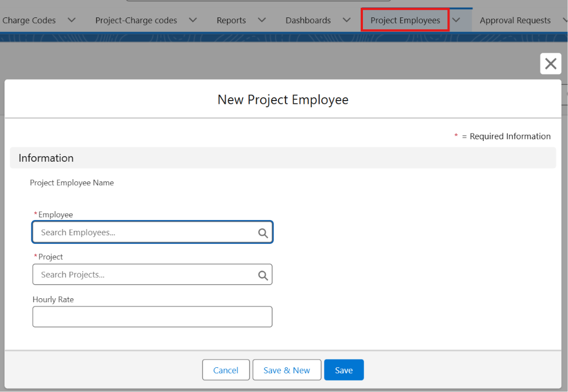Open the Charge Codes tab dropdown chevron
568x392 pixels.
coord(72,20)
